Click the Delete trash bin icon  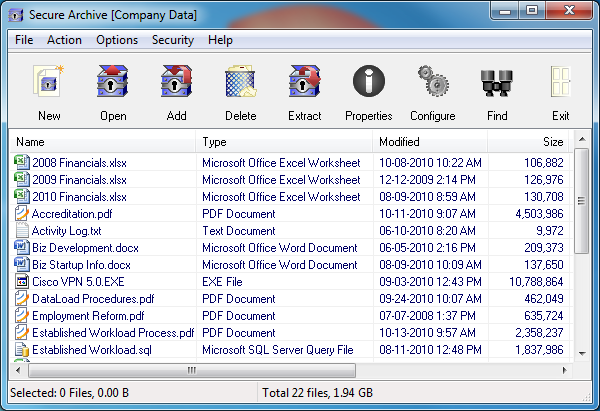pyautogui.click(x=240, y=81)
